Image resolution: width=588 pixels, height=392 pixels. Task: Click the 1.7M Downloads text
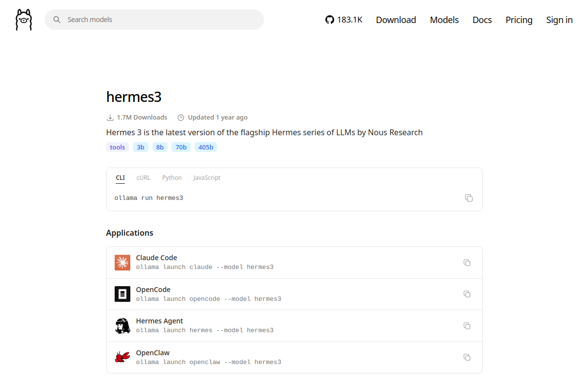pyautogui.click(x=142, y=118)
